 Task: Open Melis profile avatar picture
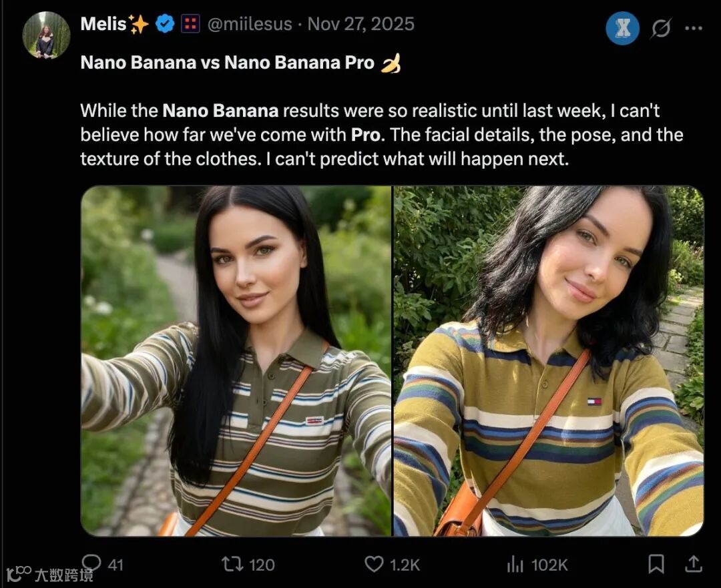tap(47, 35)
